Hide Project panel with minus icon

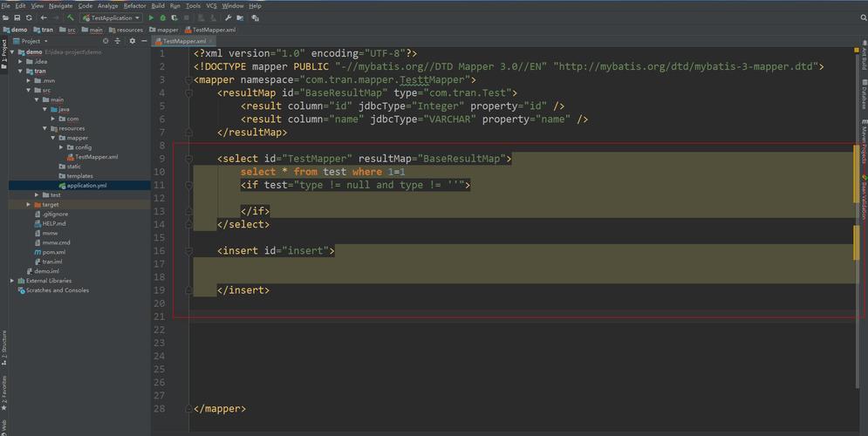144,41
